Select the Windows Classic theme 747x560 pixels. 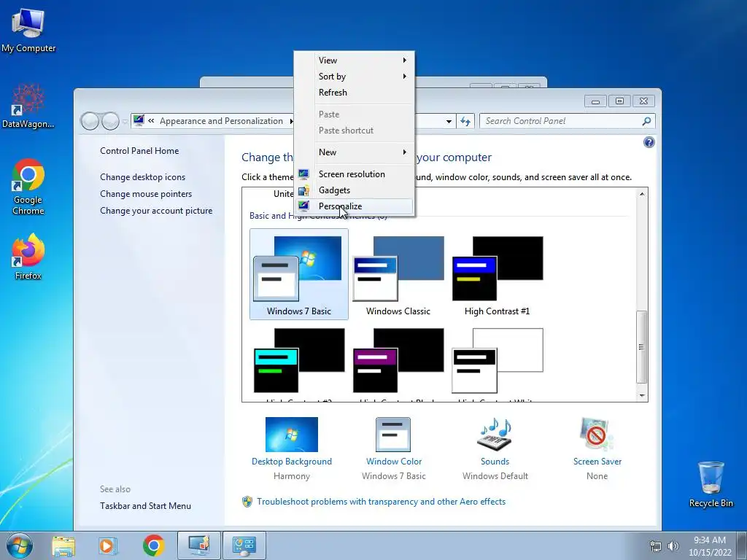coord(398,274)
